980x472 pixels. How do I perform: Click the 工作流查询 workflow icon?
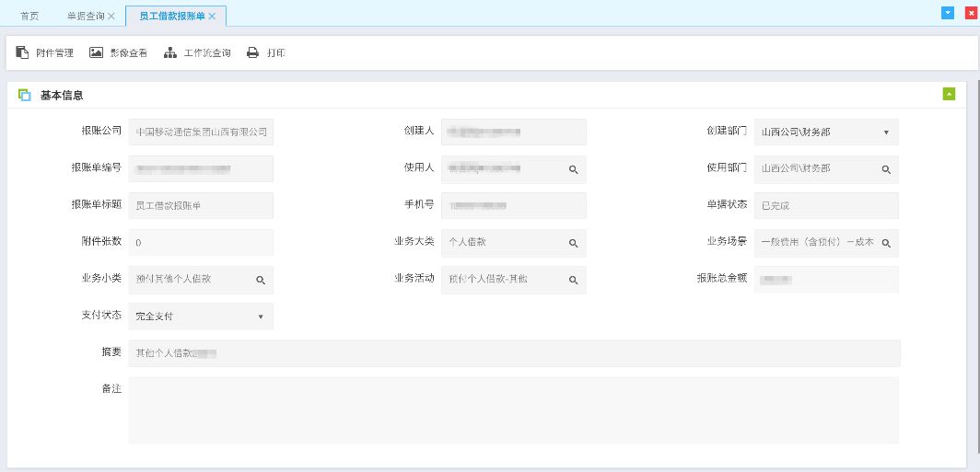pyautogui.click(x=170, y=53)
